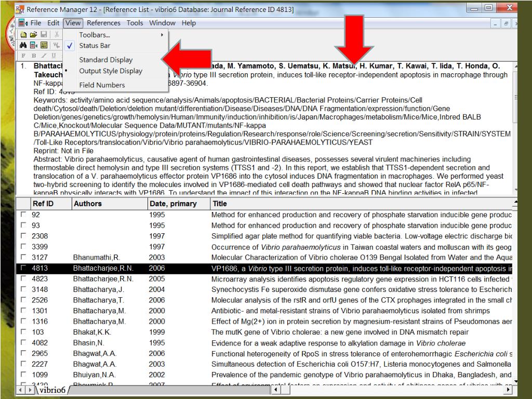Click the document control icon left of File
Screen dimensions: 532x399
[23, 23]
